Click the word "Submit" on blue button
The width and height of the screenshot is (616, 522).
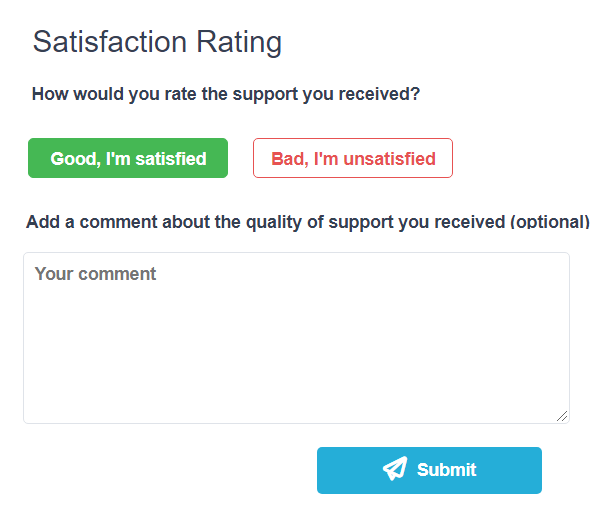pyautogui.click(x=447, y=470)
